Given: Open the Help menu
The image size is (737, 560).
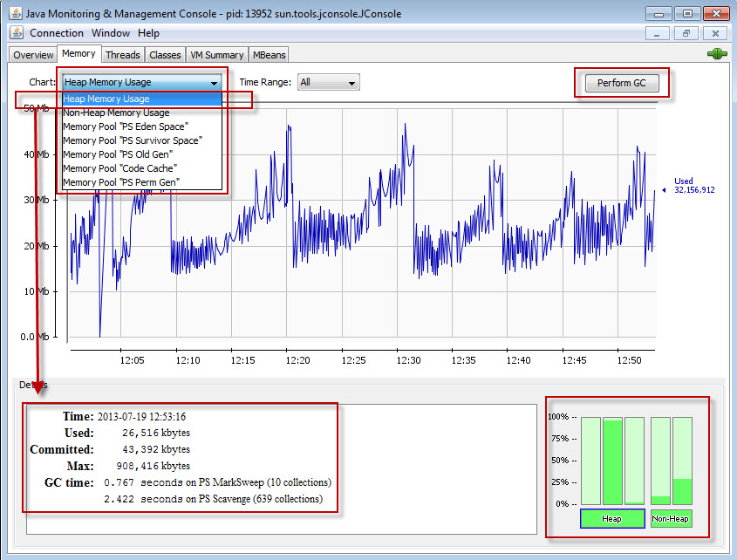Looking at the screenshot, I should [x=148, y=33].
